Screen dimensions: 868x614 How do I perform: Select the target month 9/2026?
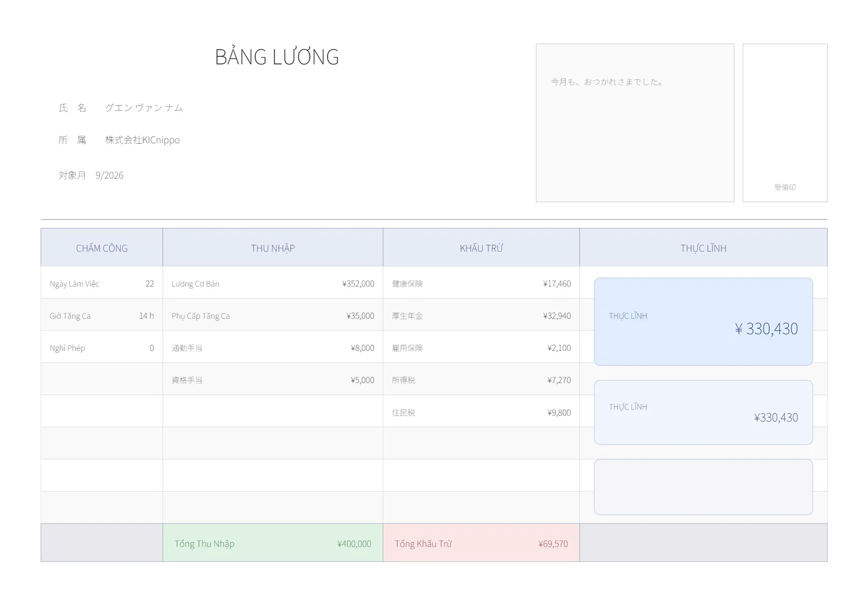(x=109, y=175)
